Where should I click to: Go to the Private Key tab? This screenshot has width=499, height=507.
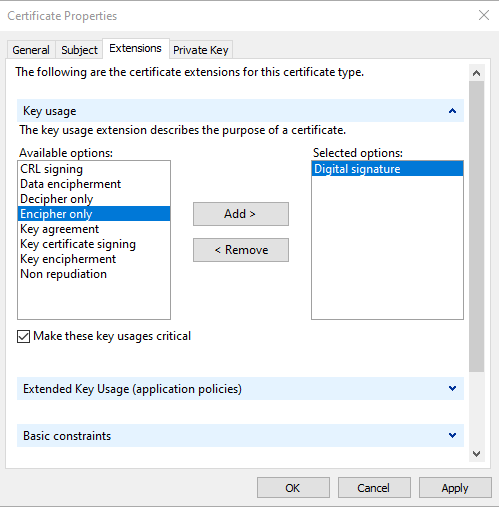coord(201,50)
